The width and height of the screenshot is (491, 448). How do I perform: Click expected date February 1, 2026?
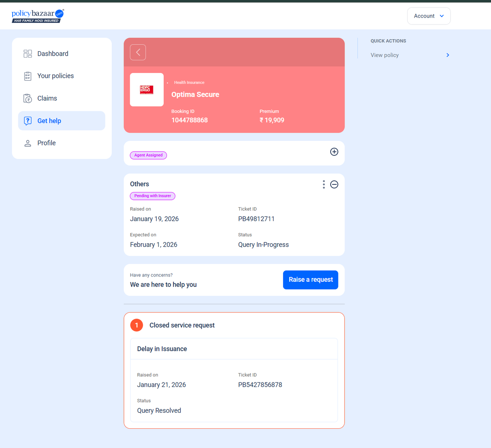point(153,244)
